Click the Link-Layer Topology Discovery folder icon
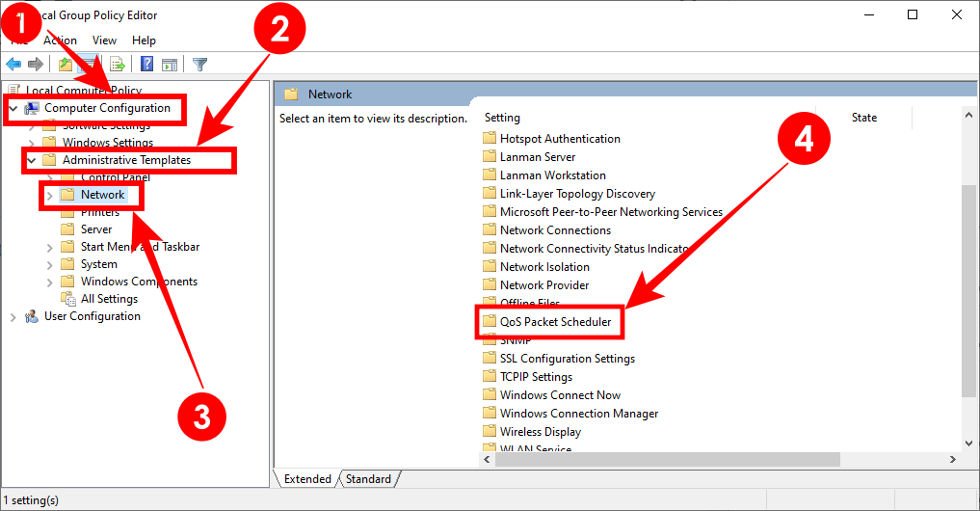Image resolution: width=980 pixels, height=511 pixels. pyautogui.click(x=490, y=193)
